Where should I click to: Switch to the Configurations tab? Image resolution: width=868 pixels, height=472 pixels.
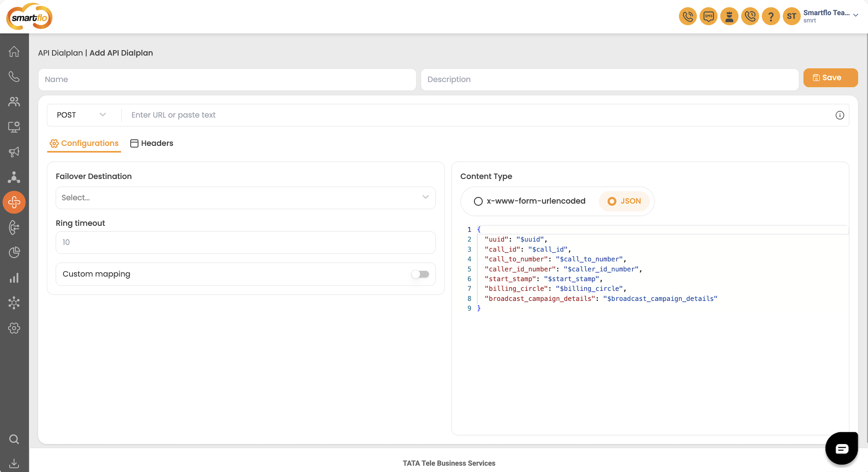pyautogui.click(x=84, y=143)
